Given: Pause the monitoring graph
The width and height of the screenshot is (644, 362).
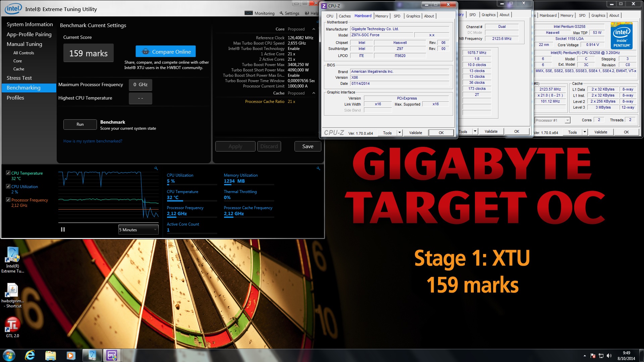Looking at the screenshot, I should click(x=63, y=230).
